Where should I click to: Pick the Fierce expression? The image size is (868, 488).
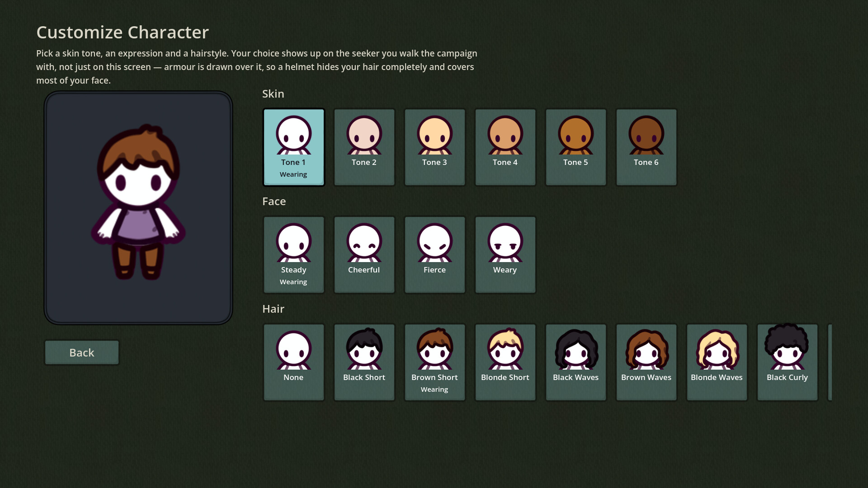tap(434, 255)
